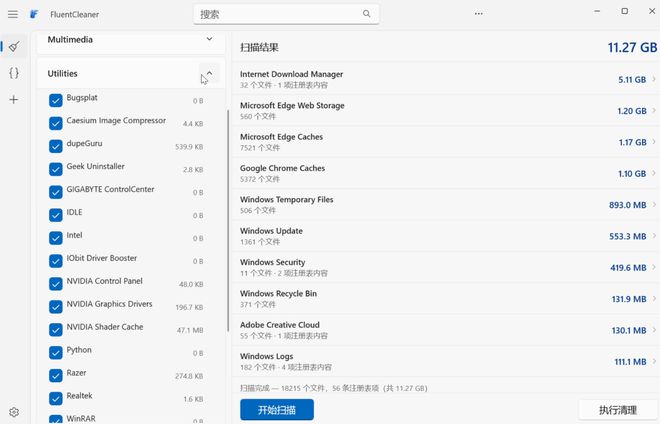
Task: Click the 11.27 GB total size
Action: [x=632, y=48]
